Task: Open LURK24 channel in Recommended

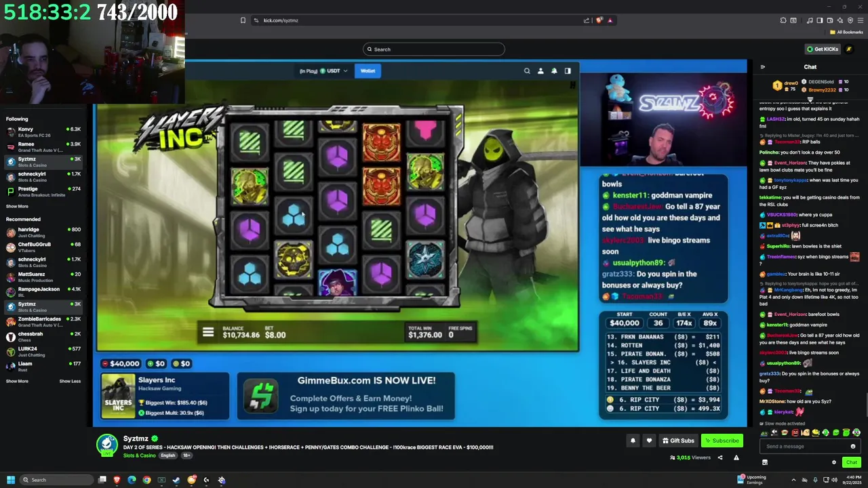Action: pyautogui.click(x=43, y=351)
